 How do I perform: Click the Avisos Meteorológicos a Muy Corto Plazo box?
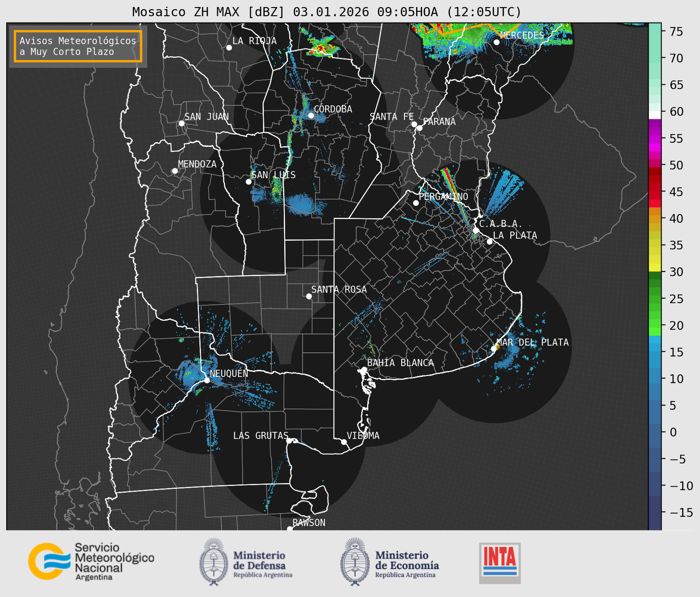78,46
